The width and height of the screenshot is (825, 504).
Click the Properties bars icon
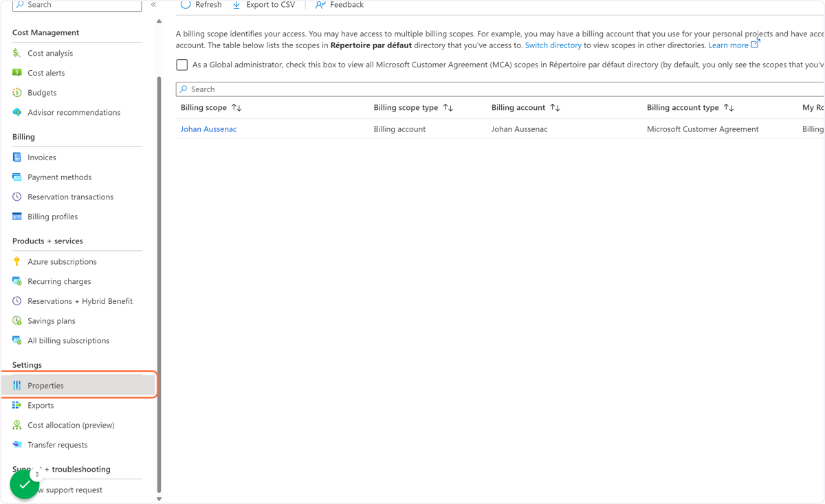pyautogui.click(x=17, y=386)
